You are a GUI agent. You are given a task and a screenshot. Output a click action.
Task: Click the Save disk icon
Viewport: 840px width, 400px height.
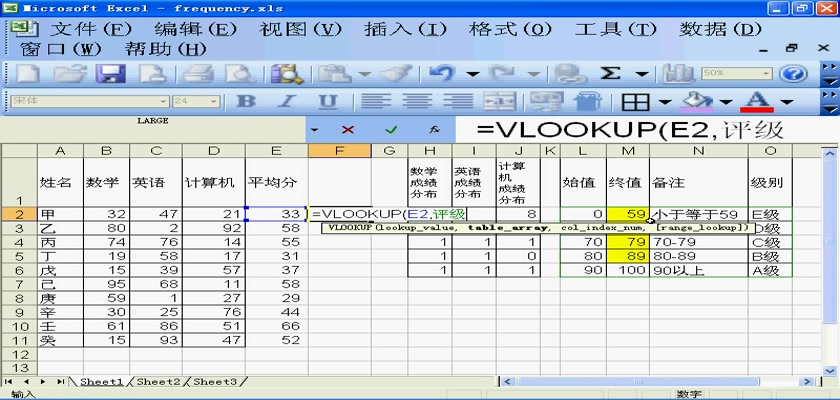pyautogui.click(x=109, y=73)
